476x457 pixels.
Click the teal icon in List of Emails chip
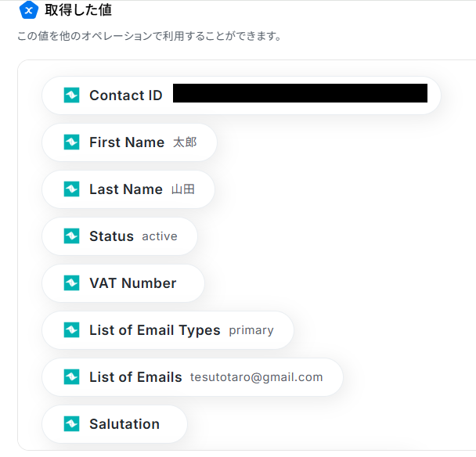pyautogui.click(x=71, y=377)
